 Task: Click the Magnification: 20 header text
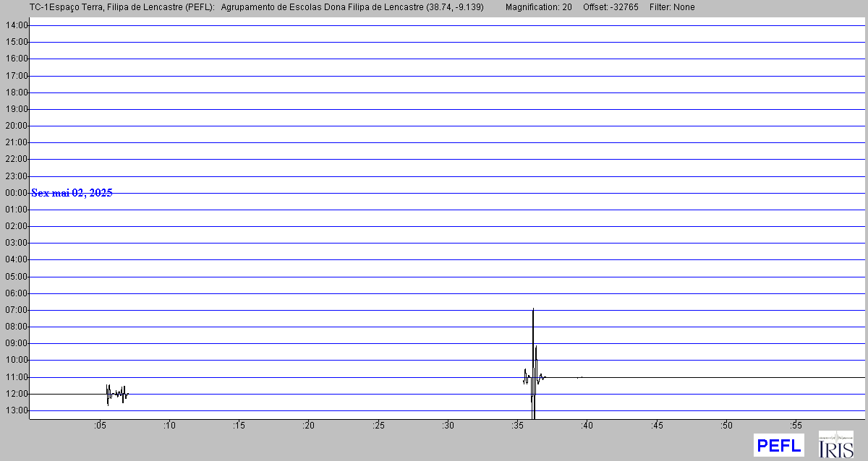[x=539, y=7]
